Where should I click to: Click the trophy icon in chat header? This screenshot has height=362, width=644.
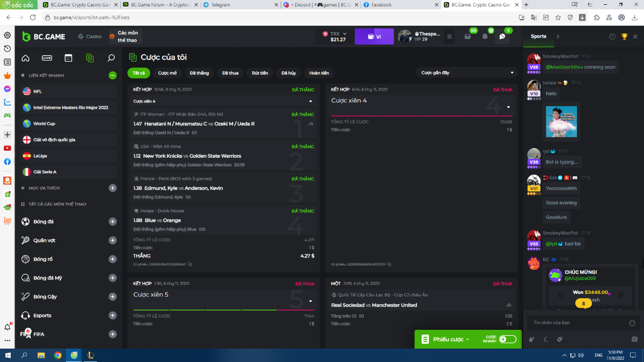[x=624, y=36]
